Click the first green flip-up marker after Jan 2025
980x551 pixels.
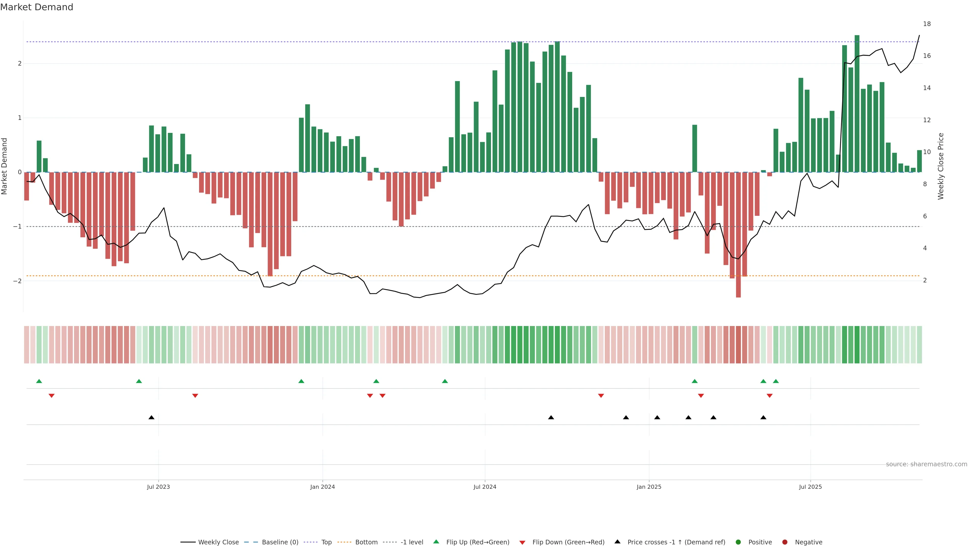(694, 381)
